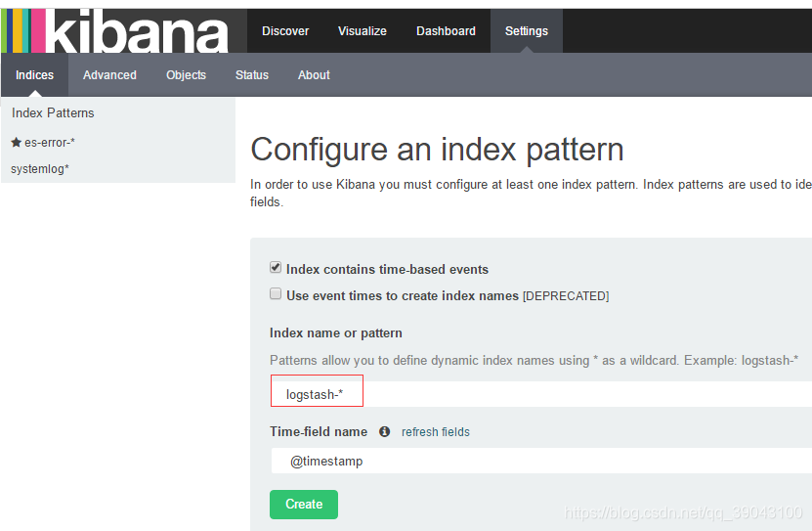
Task: Open the Advanced settings sub-tab
Action: [109, 75]
